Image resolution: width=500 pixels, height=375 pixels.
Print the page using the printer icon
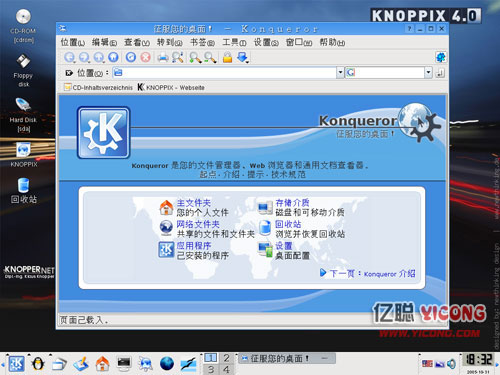163,57
